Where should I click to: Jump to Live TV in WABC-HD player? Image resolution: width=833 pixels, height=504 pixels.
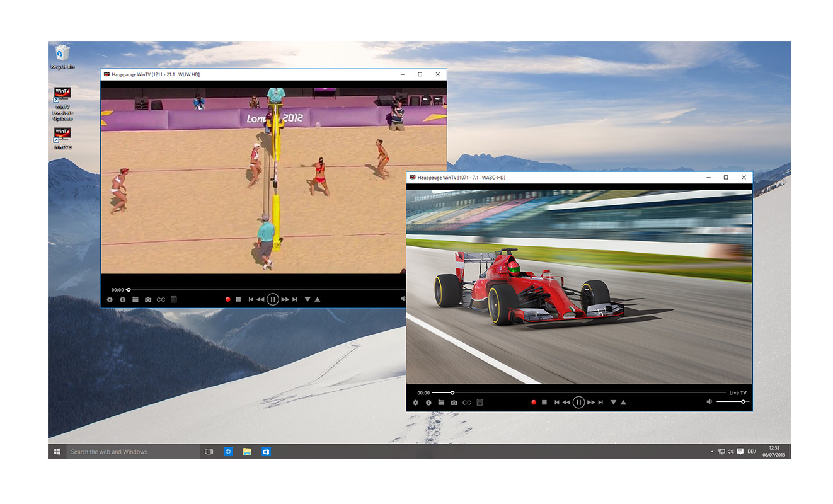pos(737,393)
